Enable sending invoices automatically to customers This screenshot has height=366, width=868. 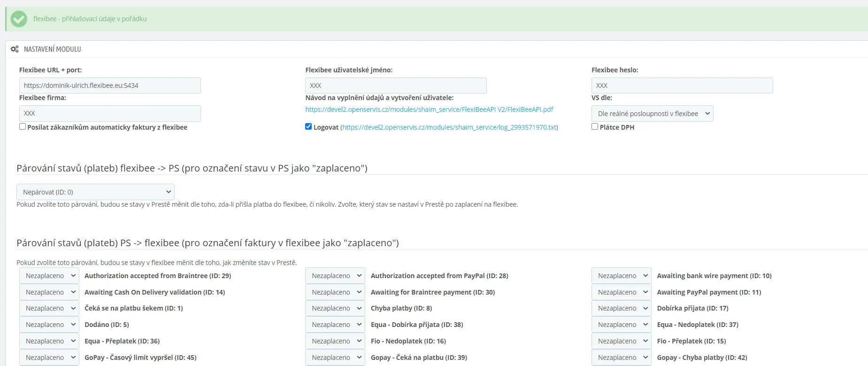click(x=23, y=126)
